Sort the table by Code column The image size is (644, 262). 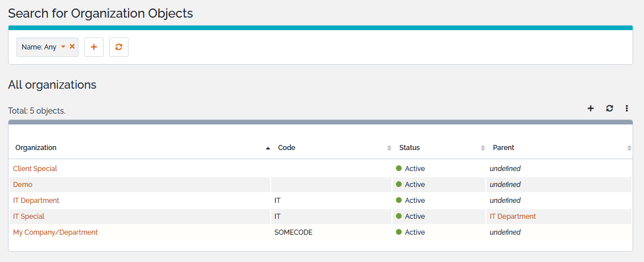tap(287, 148)
